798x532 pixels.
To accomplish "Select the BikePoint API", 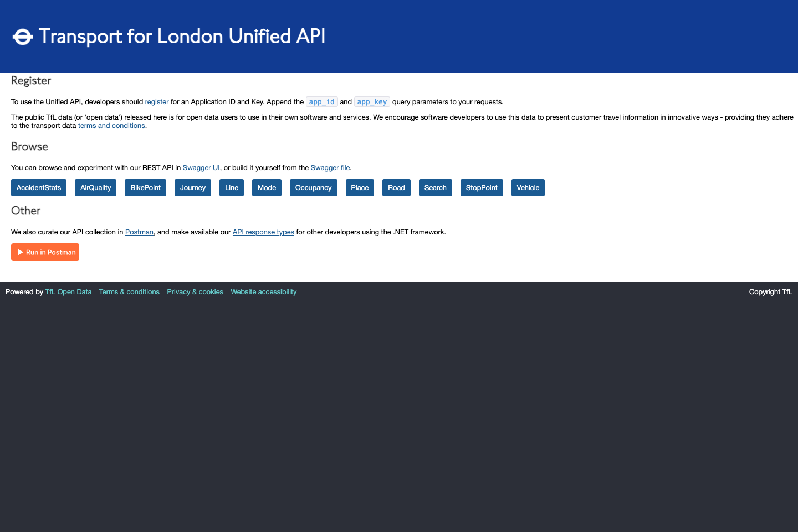I will click(x=145, y=187).
